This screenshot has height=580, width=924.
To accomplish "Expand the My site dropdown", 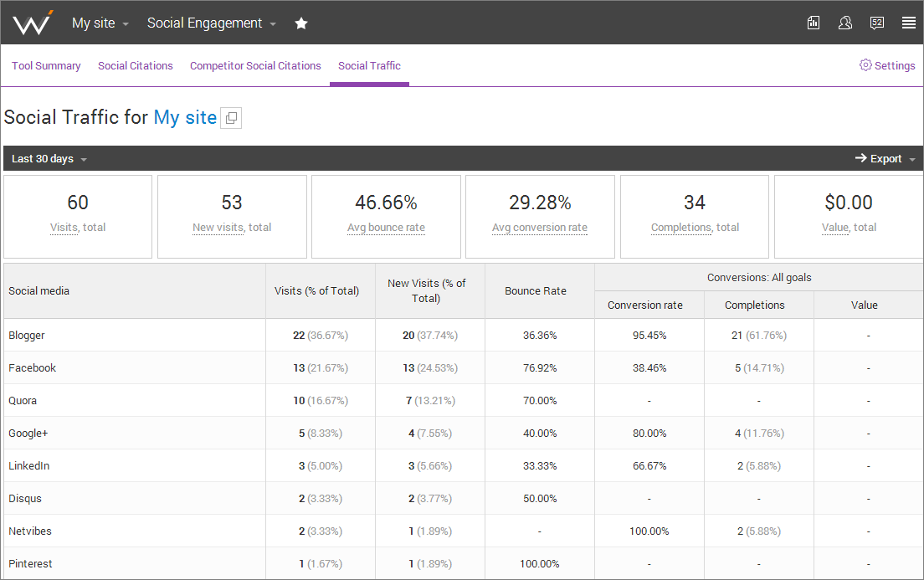I will (100, 23).
